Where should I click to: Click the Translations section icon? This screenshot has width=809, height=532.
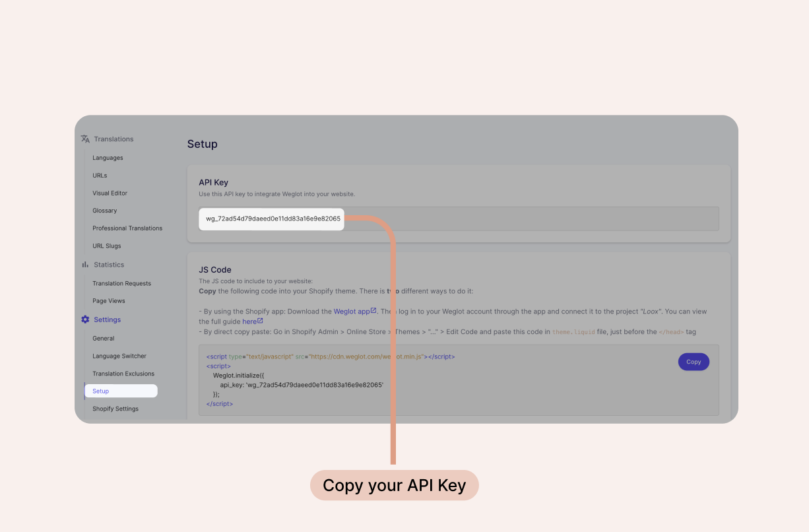[85, 139]
